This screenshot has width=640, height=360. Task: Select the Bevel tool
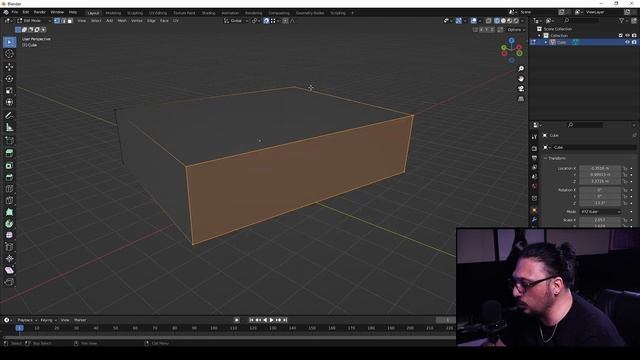(9, 177)
